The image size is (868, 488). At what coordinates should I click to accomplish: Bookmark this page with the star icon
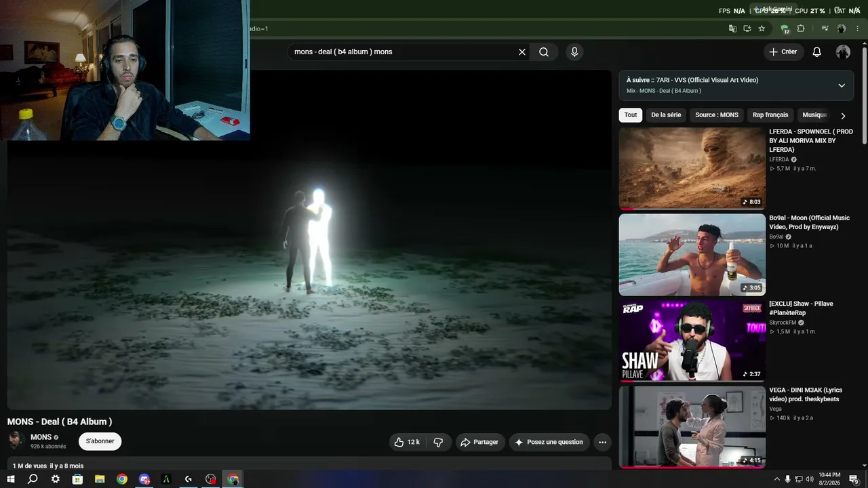[x=762, y=28]
